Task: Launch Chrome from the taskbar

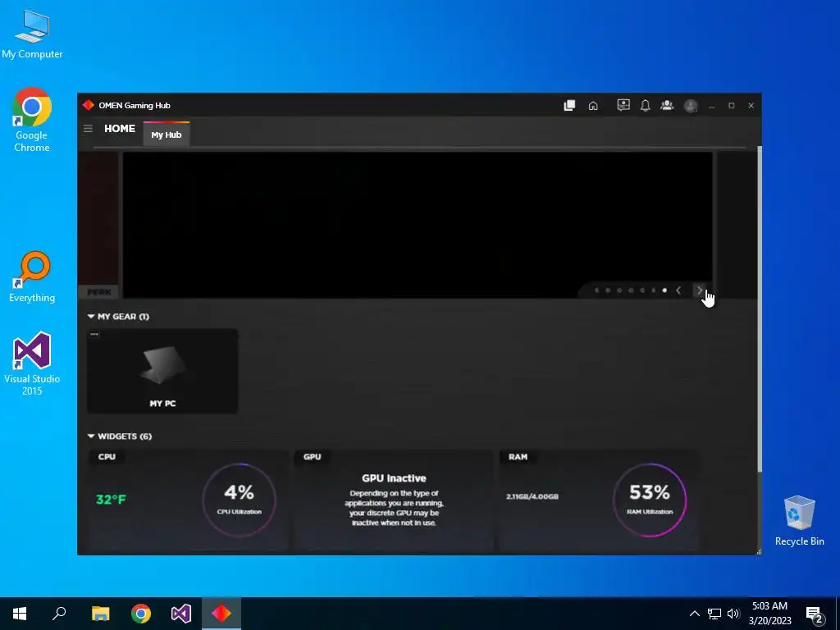Action: click(x=141, y=614)
